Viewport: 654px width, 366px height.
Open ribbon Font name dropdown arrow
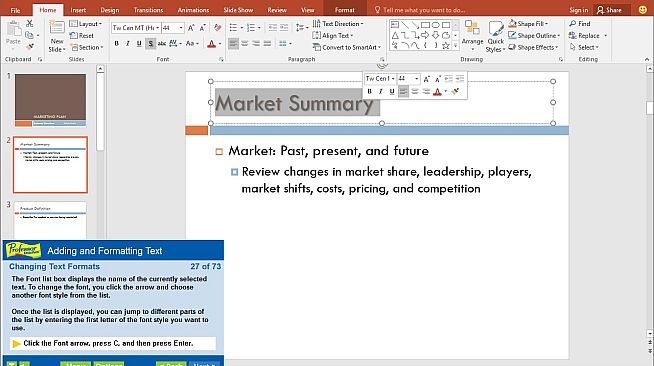[x=158, y=28]
